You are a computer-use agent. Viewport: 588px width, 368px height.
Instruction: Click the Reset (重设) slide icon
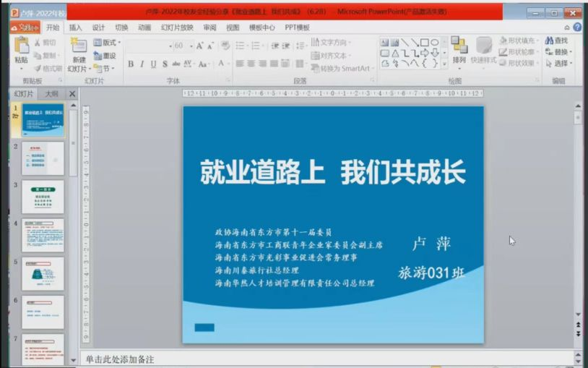click(104, 55)
